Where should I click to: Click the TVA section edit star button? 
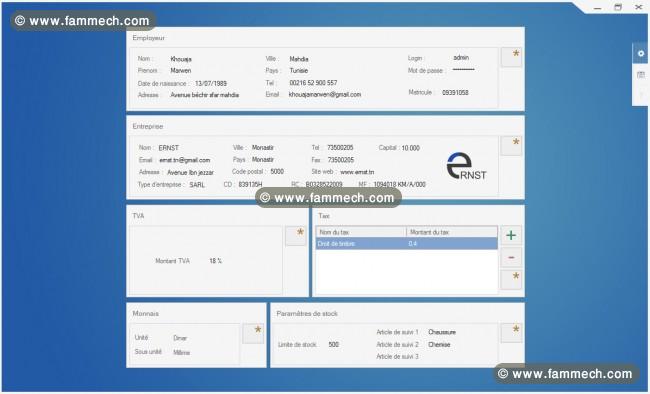pos(296,236)
